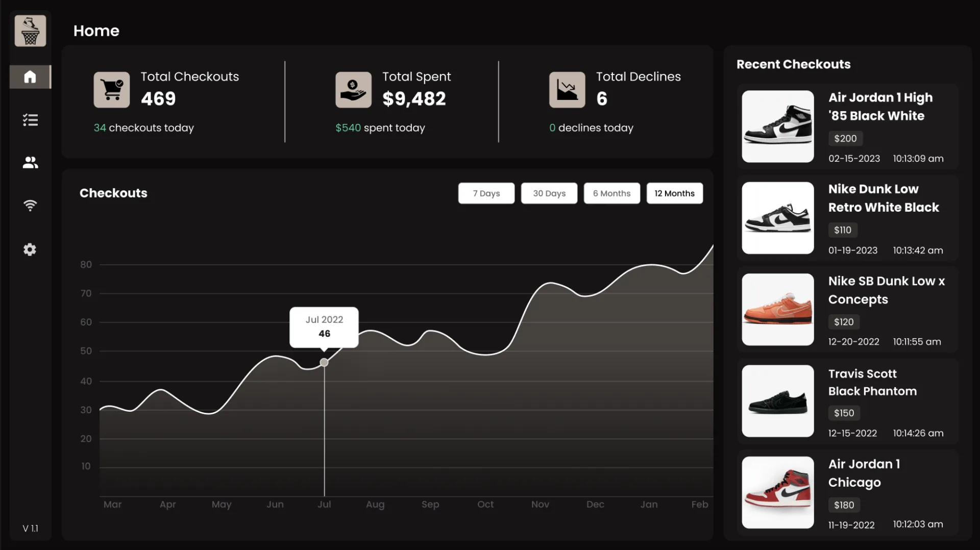Select the 6 Months range tab
This screenshot has width=980, height=550.
(612, 193)
